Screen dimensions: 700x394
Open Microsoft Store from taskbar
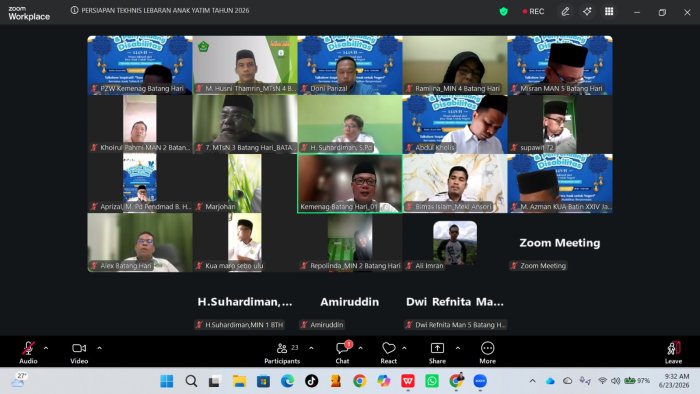pos(263,381)
